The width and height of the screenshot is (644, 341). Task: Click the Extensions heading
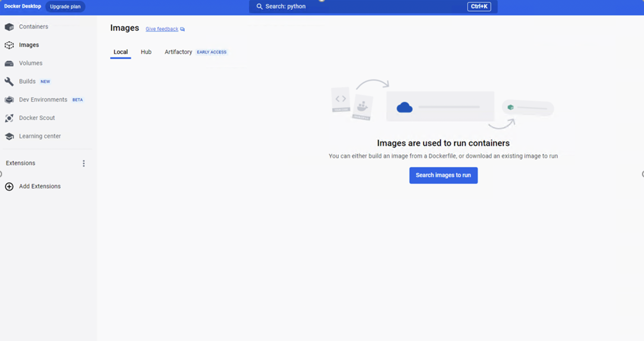tap(20, 163)
